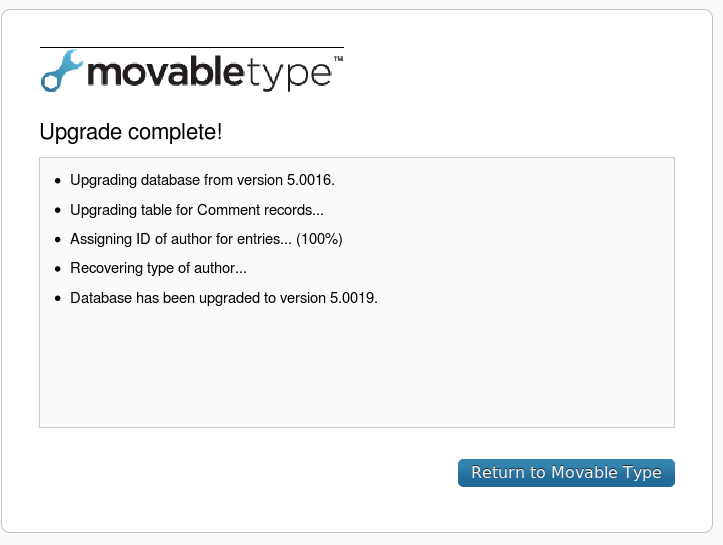This screenshot has width=723, height=545.
Task: Click the trademark symbol beside the logo
Action: tap(338, 59)
